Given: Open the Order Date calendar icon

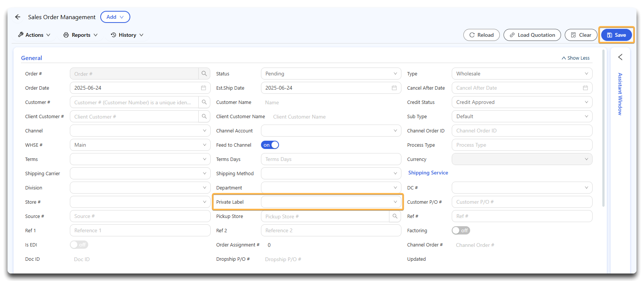Looking at the screenshot, I should 204,88.
